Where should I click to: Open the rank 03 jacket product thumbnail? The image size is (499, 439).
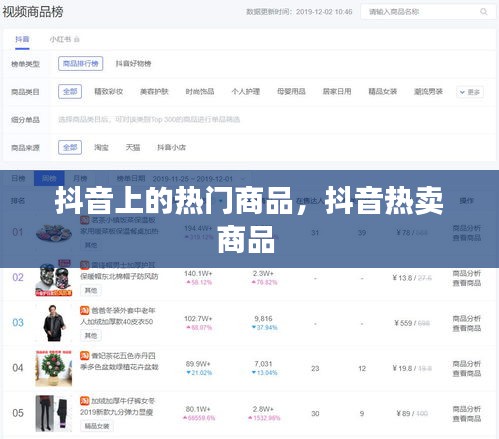click(54, 323)
